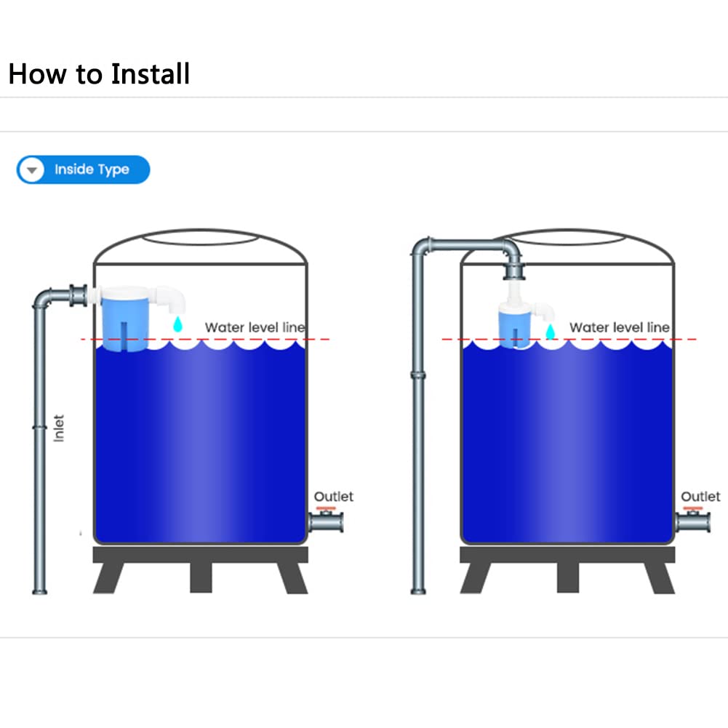Image resolution: width=728 pixels, height=728 pixels.
Task: Click the left tank Outlet label
Action: 333,496
